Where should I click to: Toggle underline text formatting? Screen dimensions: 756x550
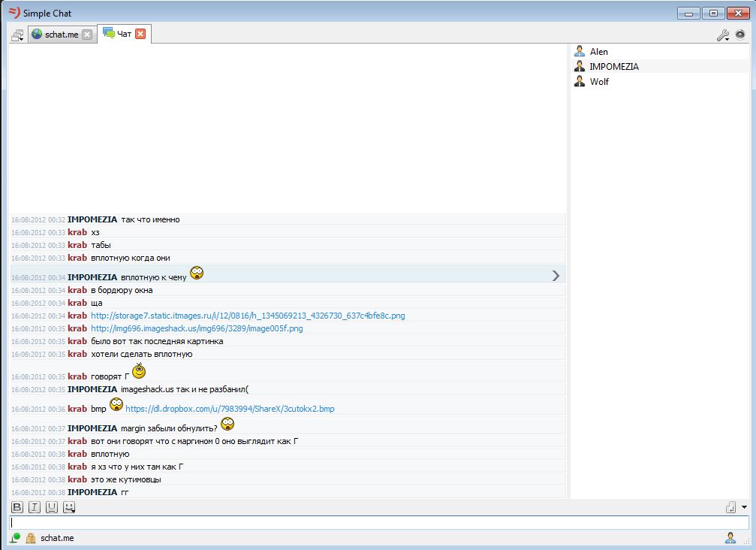click(50, 506)
